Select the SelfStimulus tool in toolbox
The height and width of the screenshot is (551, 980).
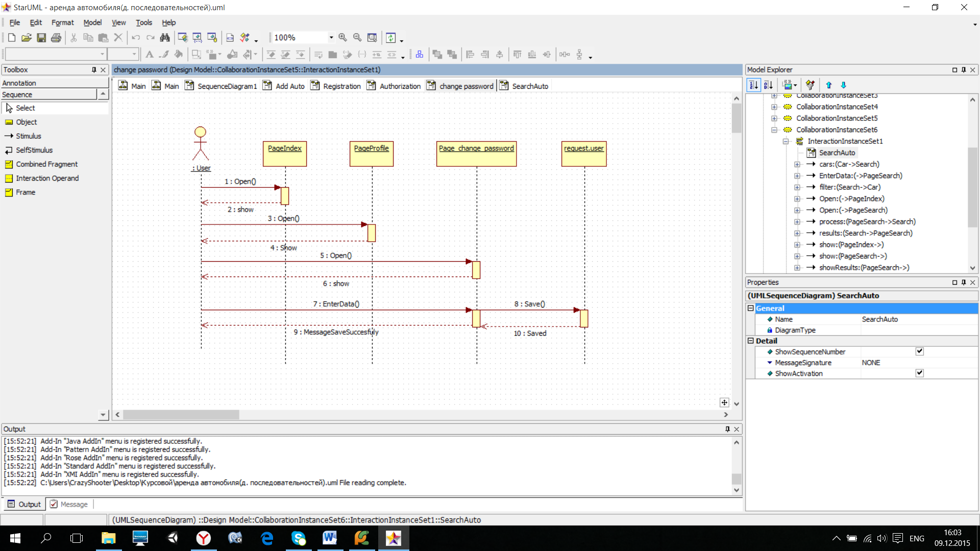tap(34, 149)
